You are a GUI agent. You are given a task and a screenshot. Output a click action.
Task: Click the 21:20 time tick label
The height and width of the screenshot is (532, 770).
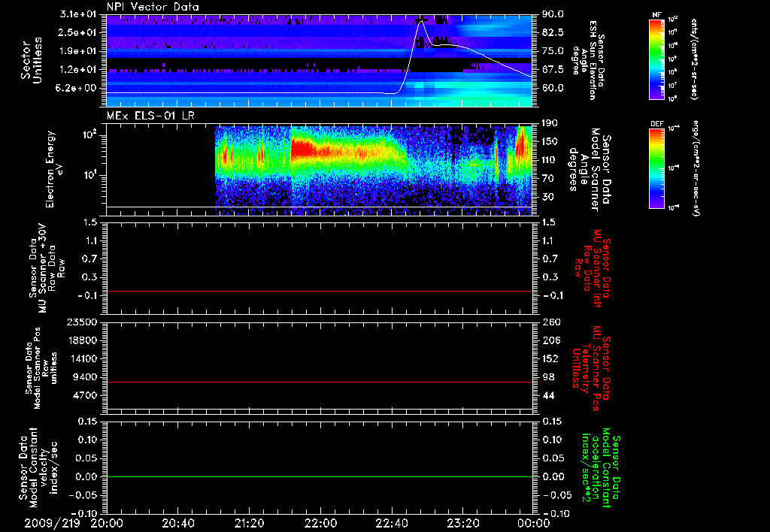pyautogui.click(x=250, y=523)
